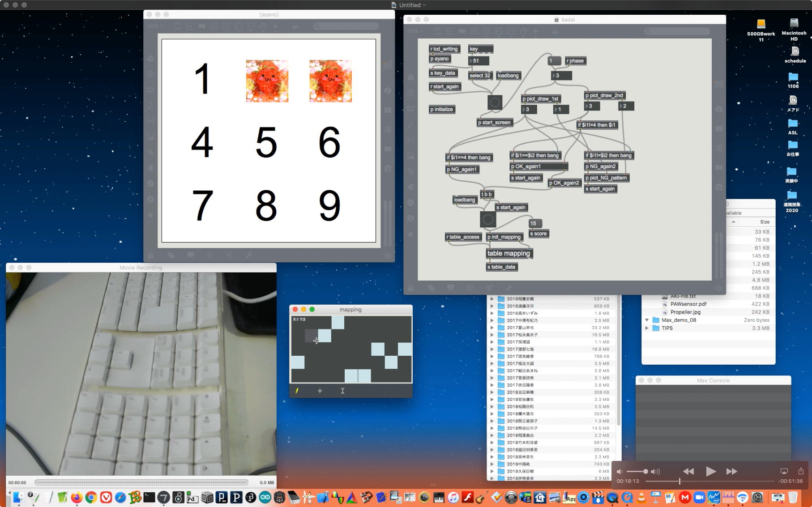Screen dimensions: 812x507
Task: Click the Movie Recording progress bar
Action: point(141,482)
